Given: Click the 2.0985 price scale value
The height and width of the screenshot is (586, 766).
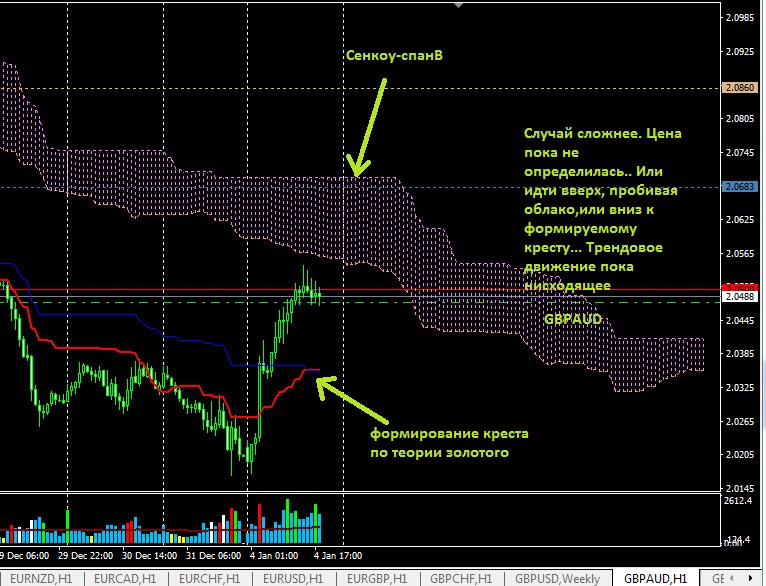Looking at the screenshot, I should (740, 18).
